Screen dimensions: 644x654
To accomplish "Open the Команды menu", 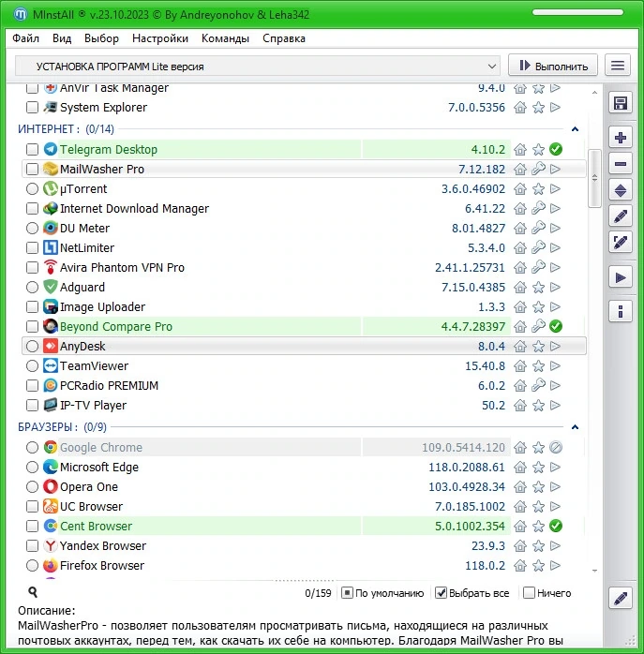I will (225, 38).
